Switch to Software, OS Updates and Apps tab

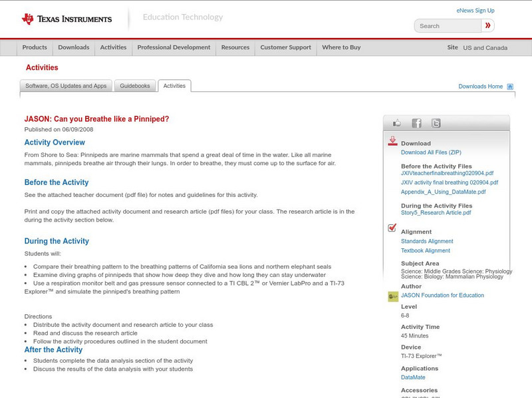click(66, 86)
